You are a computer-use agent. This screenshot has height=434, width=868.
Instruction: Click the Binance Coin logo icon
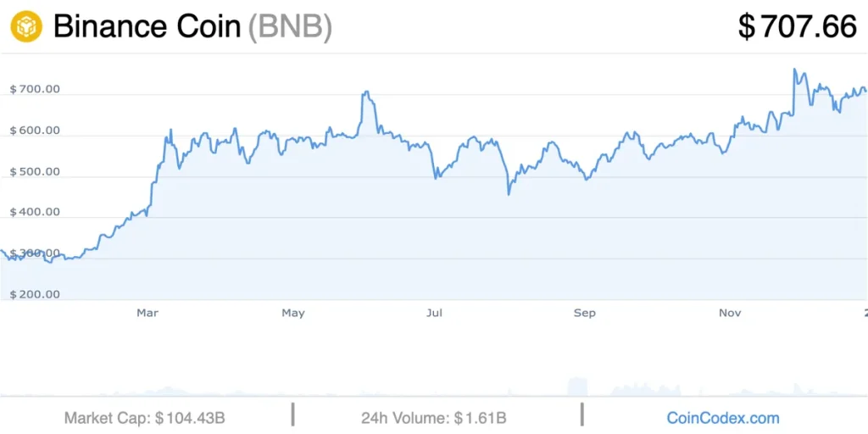click(26, 26)
